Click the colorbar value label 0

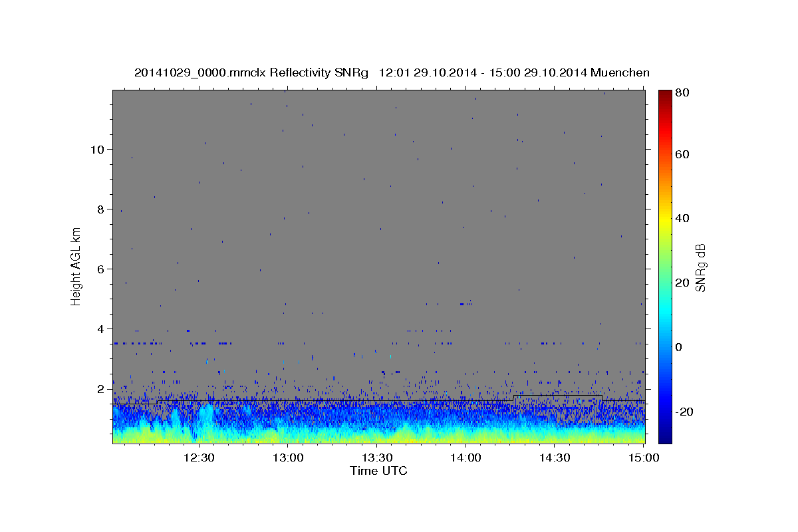680,347
